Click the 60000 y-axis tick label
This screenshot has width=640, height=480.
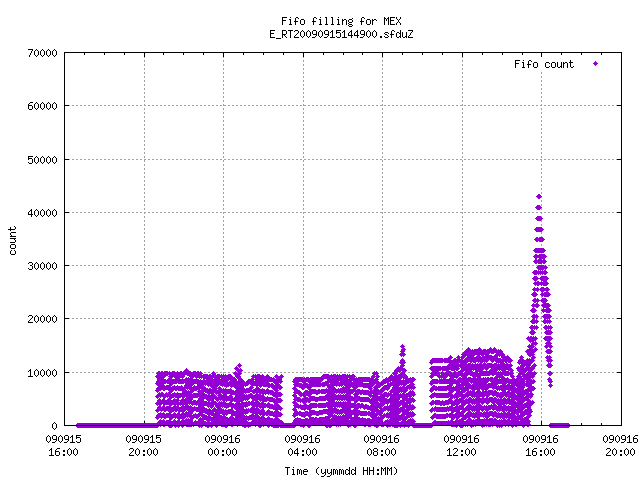tap(42, 106)
